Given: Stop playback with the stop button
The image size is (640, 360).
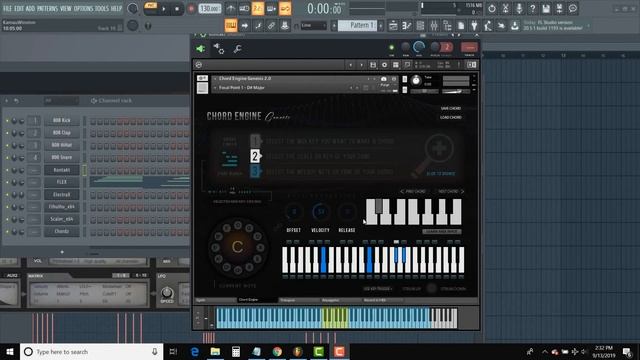Looking at the screenshot, I should [177, 9].
